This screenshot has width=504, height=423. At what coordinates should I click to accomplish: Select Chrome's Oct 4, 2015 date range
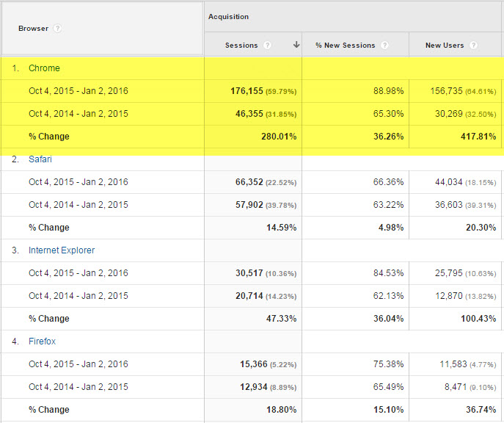[78, 91]
